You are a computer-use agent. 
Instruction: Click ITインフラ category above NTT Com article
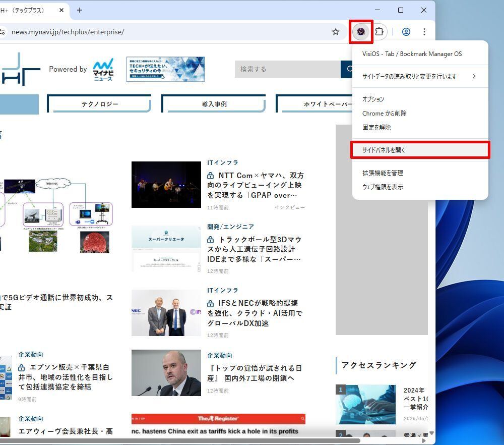point(223,163)
